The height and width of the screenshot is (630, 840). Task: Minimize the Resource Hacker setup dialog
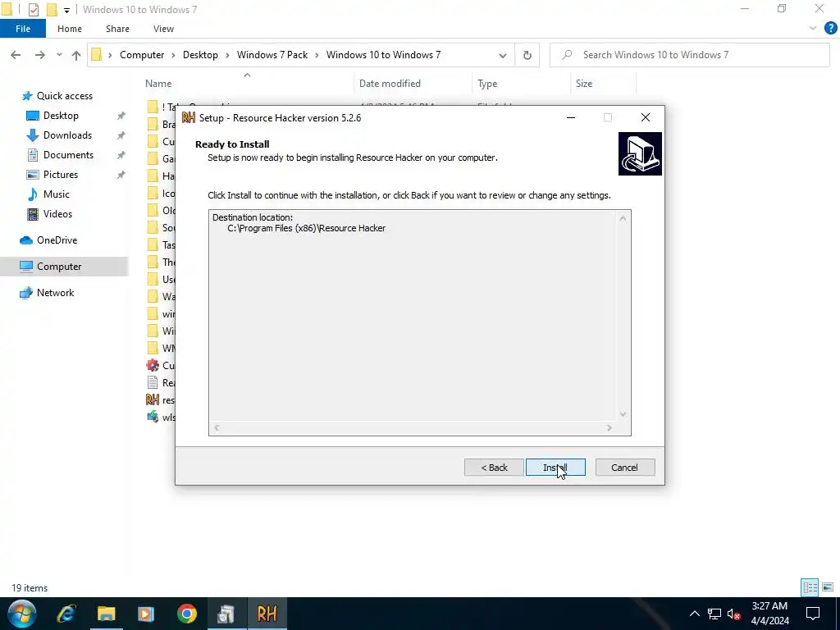[x=571, y=118]
